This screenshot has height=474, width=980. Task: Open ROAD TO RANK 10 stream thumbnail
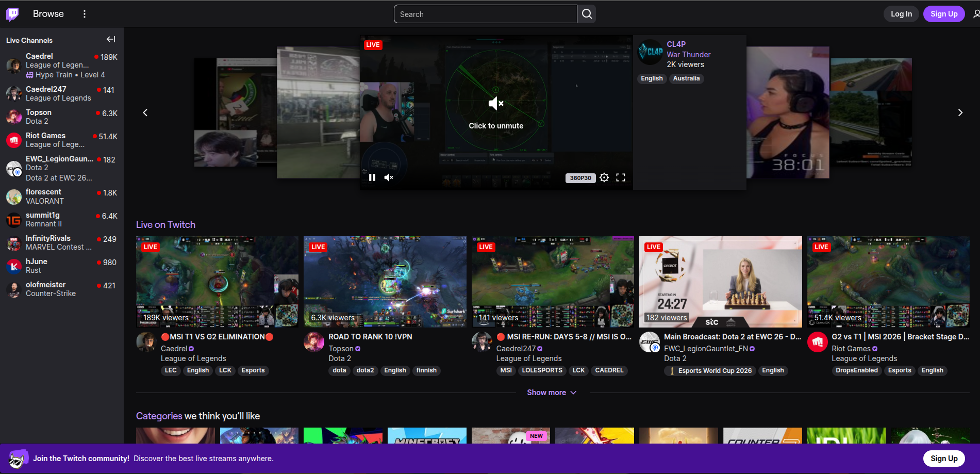click(x=385, y=282)
